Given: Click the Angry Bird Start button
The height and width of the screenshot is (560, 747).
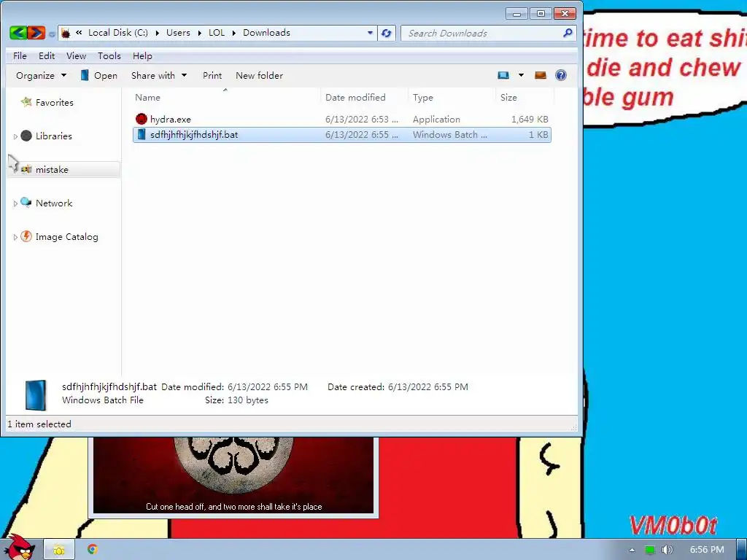Looking at the screenshot, I should tap(19, 548).
